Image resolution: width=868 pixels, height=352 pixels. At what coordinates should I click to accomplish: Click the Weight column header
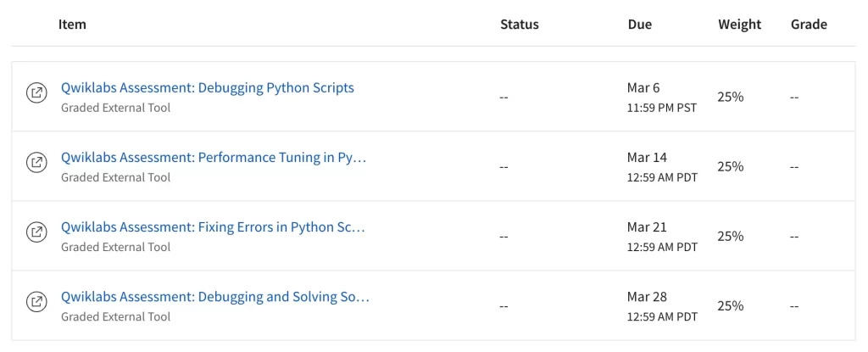pos(739,25)
